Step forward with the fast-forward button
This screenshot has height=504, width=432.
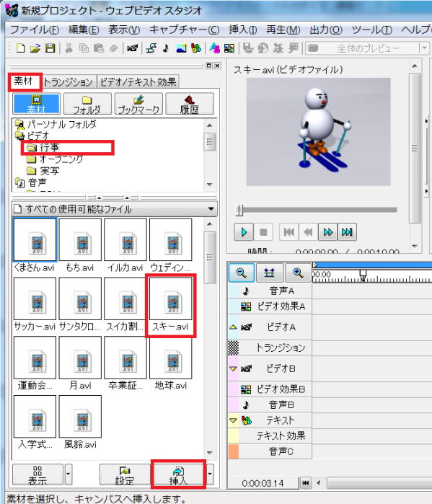pyautogui.click(x=328, y=232)
